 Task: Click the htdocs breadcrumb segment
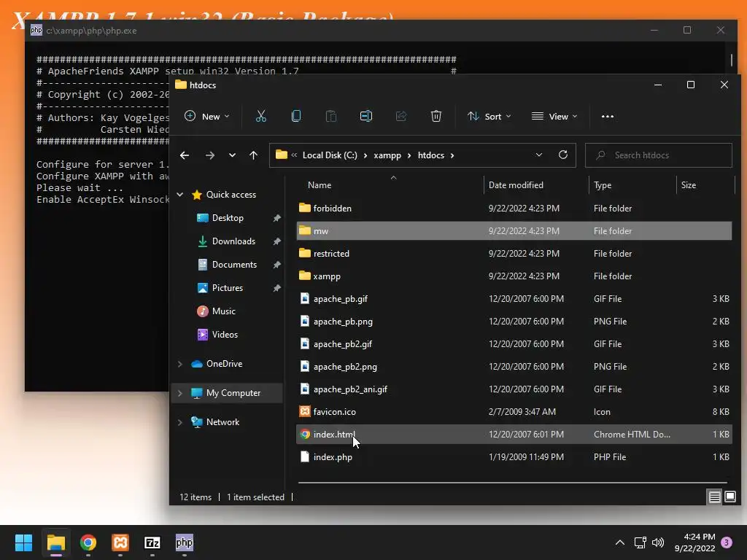click(430, 155)
